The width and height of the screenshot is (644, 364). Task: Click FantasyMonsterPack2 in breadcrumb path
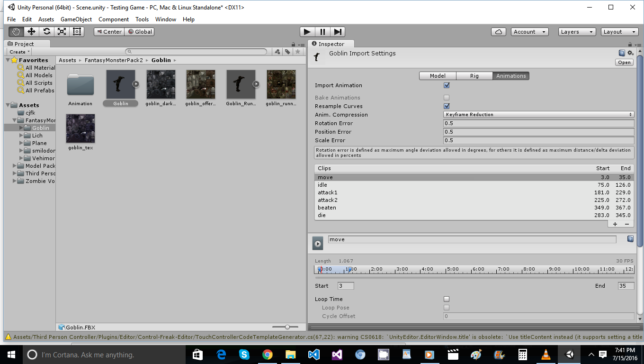click(114, 60)
